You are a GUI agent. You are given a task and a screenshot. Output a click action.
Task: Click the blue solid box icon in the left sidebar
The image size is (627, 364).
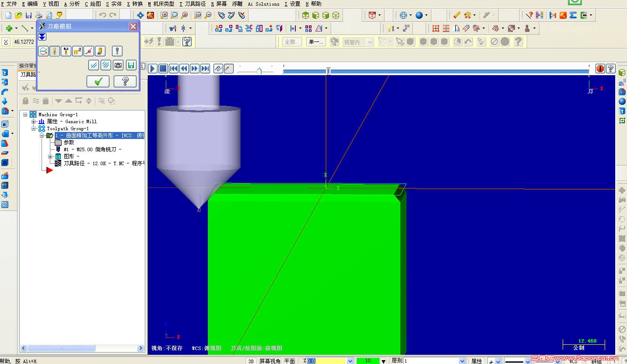5,163
